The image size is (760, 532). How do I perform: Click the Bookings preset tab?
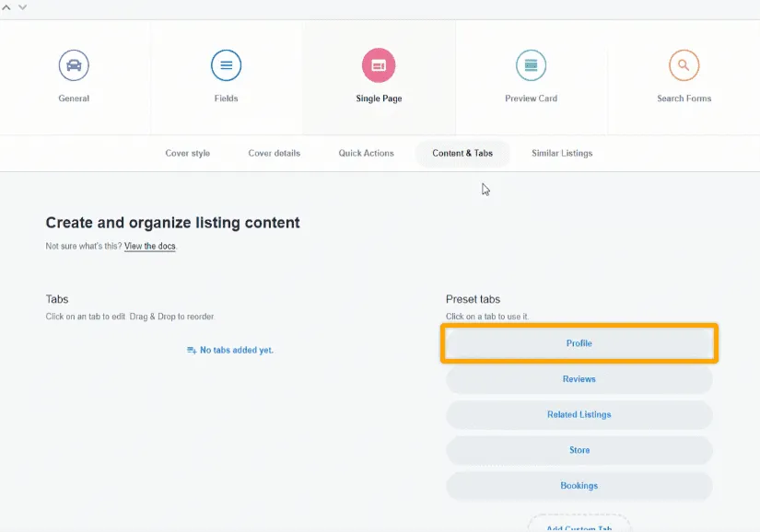(579, 486)
